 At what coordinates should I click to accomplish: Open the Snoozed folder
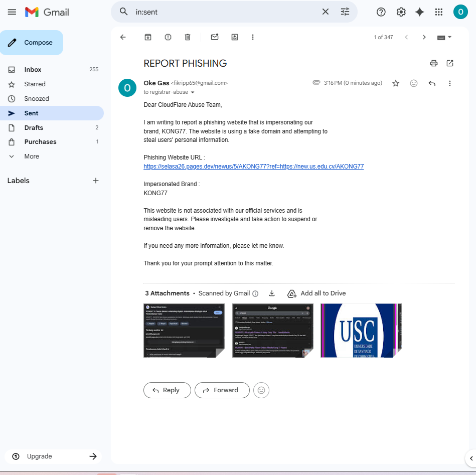click(x=52, y=99)
